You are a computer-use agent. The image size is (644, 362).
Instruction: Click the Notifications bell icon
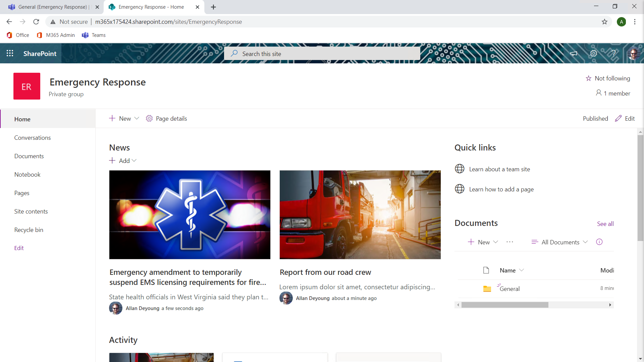point(574,54)
